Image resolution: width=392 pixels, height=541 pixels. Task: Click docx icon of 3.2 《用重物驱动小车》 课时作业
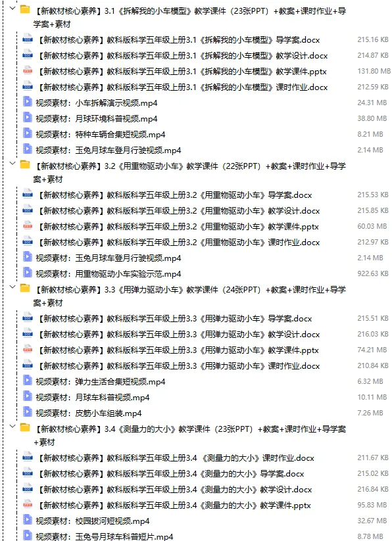pos(27,241)
